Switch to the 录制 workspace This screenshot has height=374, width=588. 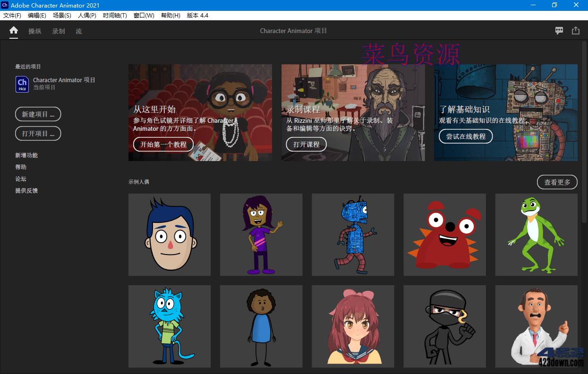[x=58, y=31]
